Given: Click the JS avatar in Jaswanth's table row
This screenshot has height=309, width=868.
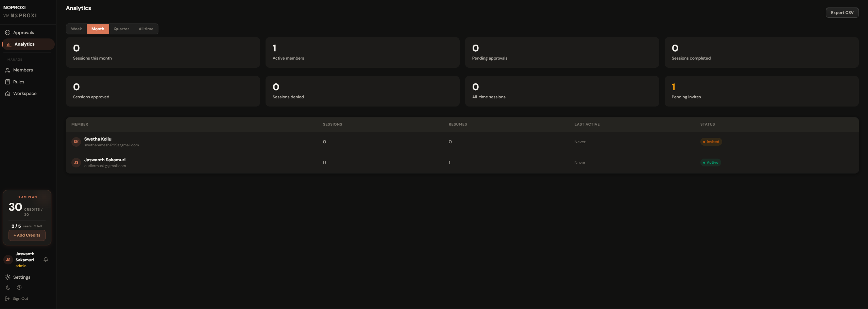Looking at the screenshot, I should pos(76,163).
